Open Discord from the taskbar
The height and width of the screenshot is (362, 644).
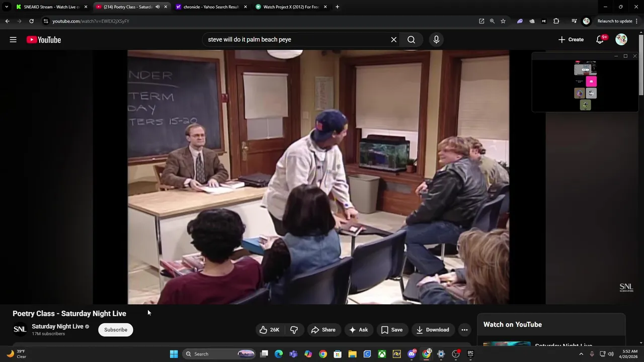pos(412,354)
